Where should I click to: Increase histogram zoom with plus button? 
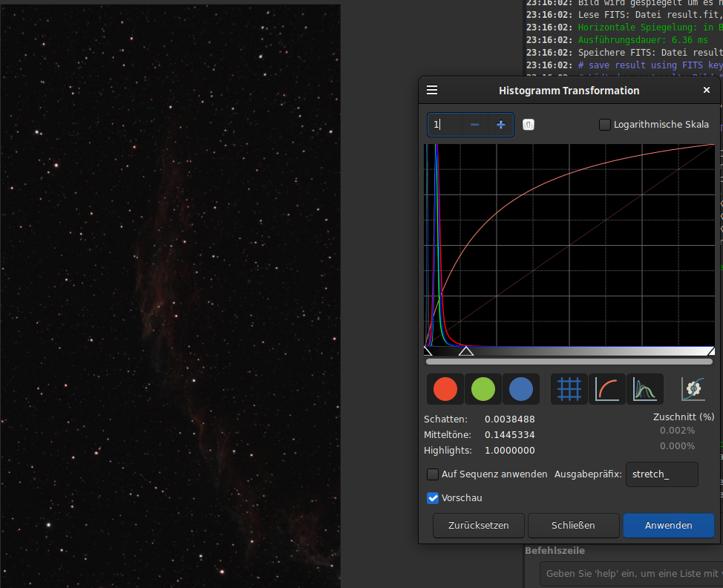(x=501, y=125)
